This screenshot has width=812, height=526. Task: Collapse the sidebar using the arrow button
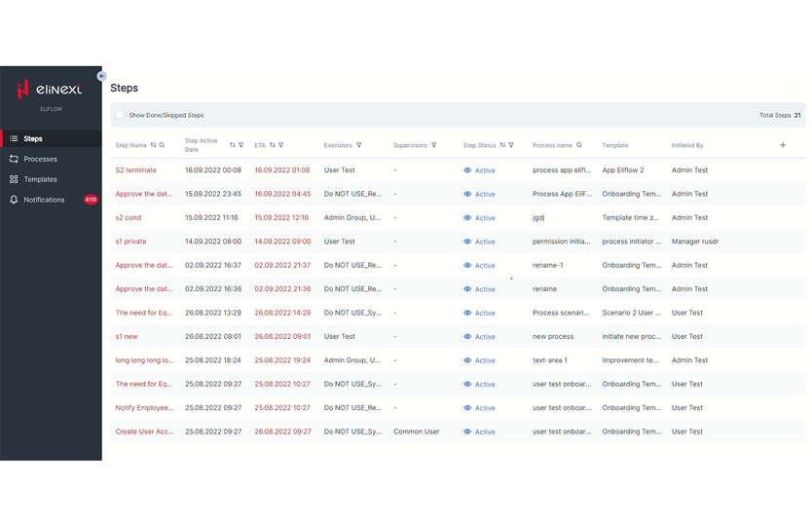pyautogui.click(x=102, y=76)
